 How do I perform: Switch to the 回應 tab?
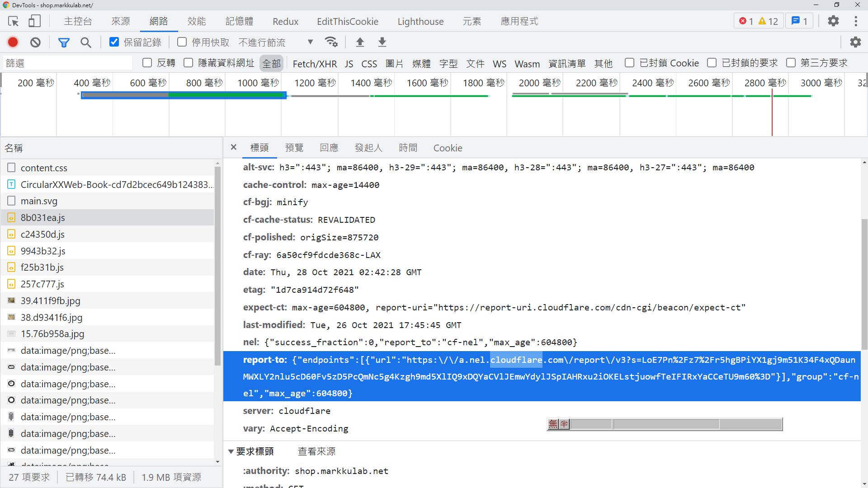pyautogui.click(x=329, y=148)
